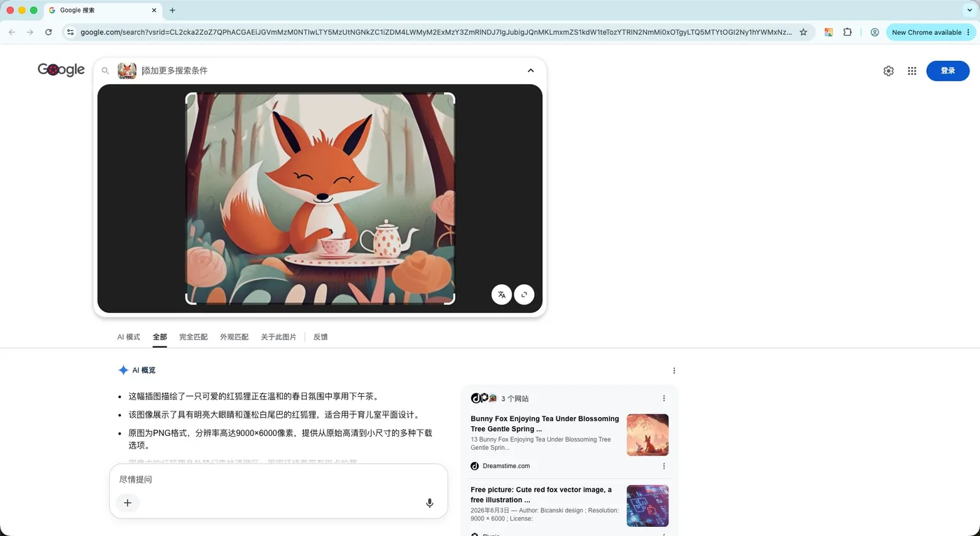The height and width of the screenshot is (536, 980).
Task: Click the site information icon in address bar
Action: pyautogui.click(x=70, y=32)
